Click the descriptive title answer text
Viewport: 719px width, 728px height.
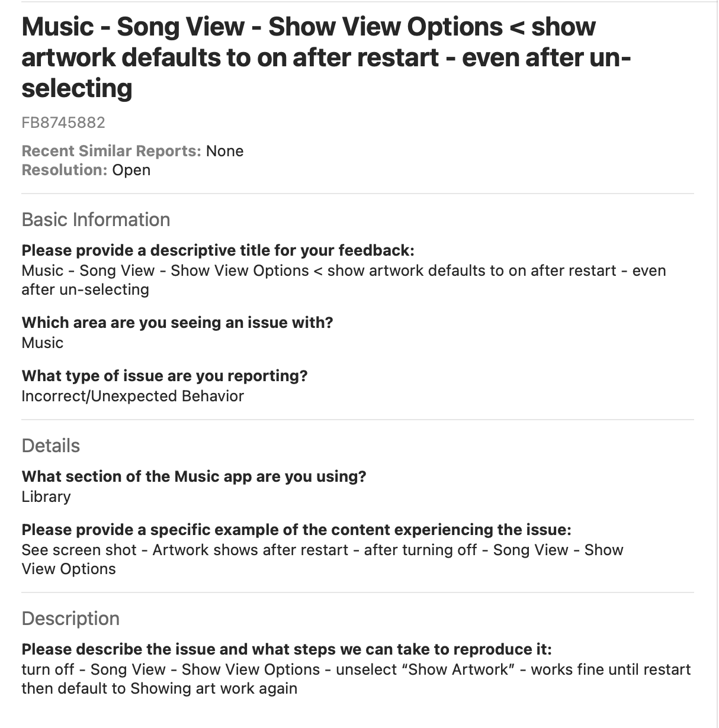tap(344, 280)
